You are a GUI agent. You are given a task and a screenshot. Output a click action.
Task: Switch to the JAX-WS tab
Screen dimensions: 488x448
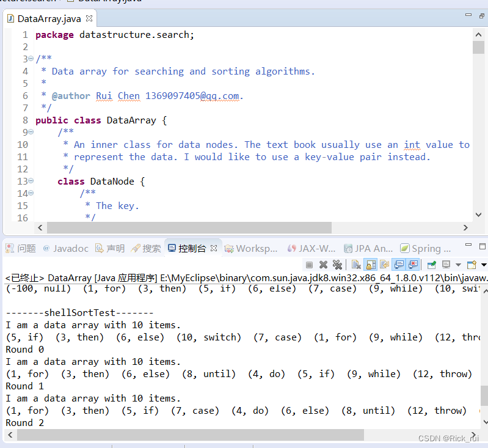point(311,248)
